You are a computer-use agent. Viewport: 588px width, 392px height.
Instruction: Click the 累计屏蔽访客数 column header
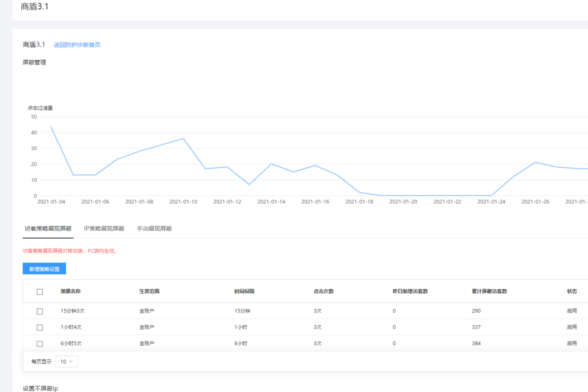click(489, 291)
